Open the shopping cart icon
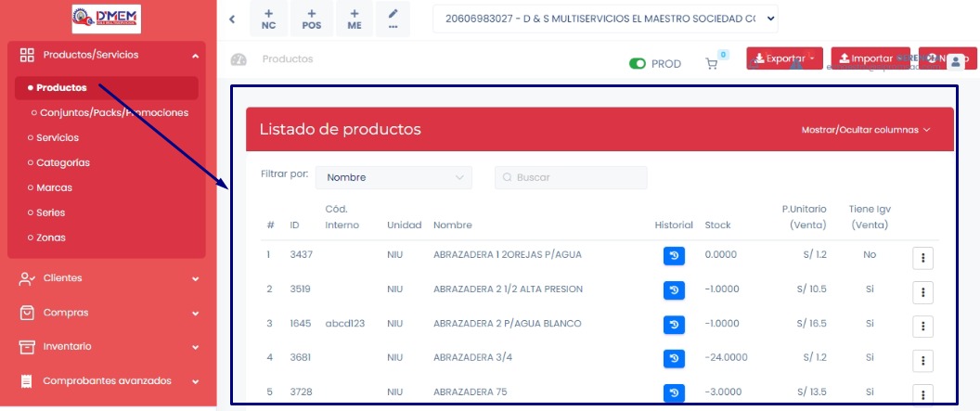Image resolution: width=980 pixels, height=411 pixels. pos(712,64)
